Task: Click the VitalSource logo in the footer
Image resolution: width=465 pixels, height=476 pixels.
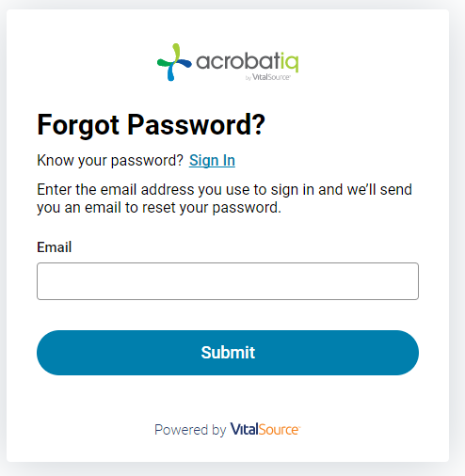Action: [x=265, y=429]
